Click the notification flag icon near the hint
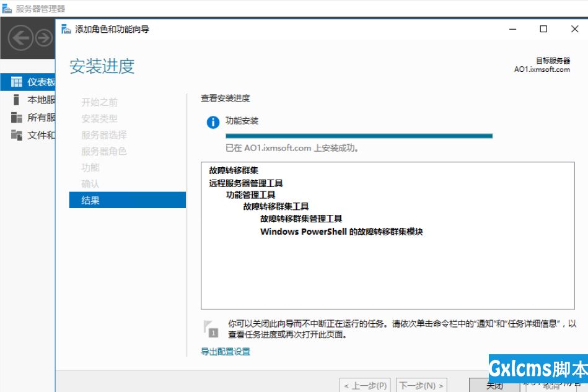 [211, 329]
